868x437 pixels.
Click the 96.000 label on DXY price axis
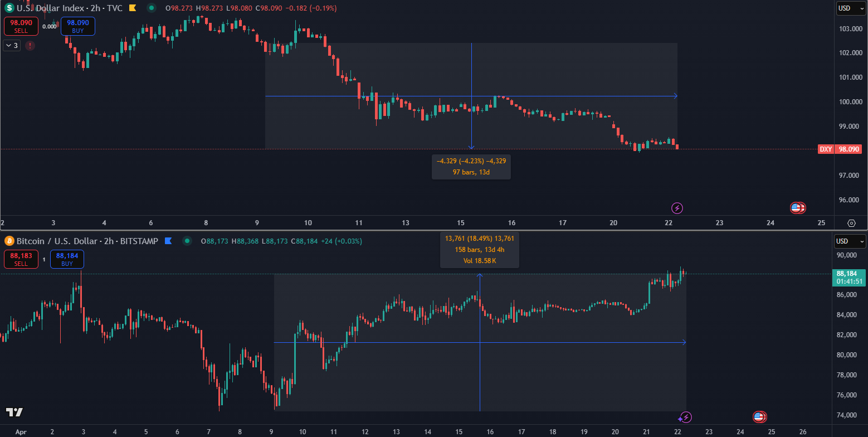tap(851, 200)
